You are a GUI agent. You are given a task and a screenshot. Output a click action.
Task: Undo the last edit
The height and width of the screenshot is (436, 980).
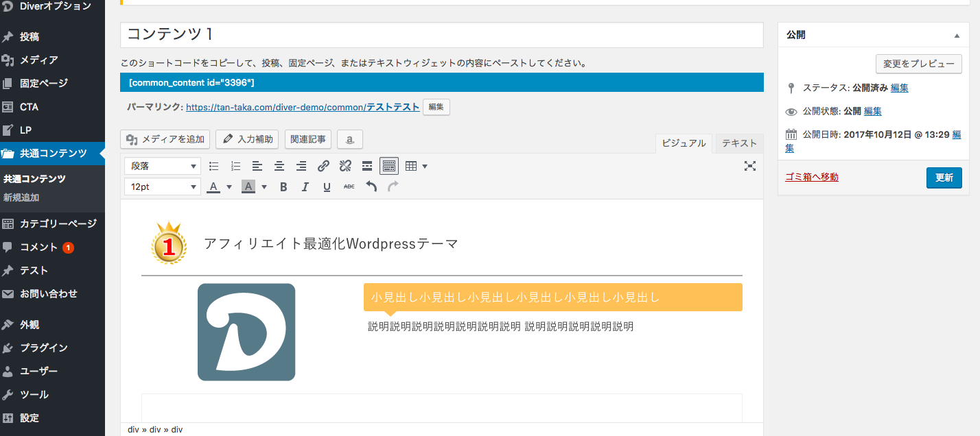[371, 186]
